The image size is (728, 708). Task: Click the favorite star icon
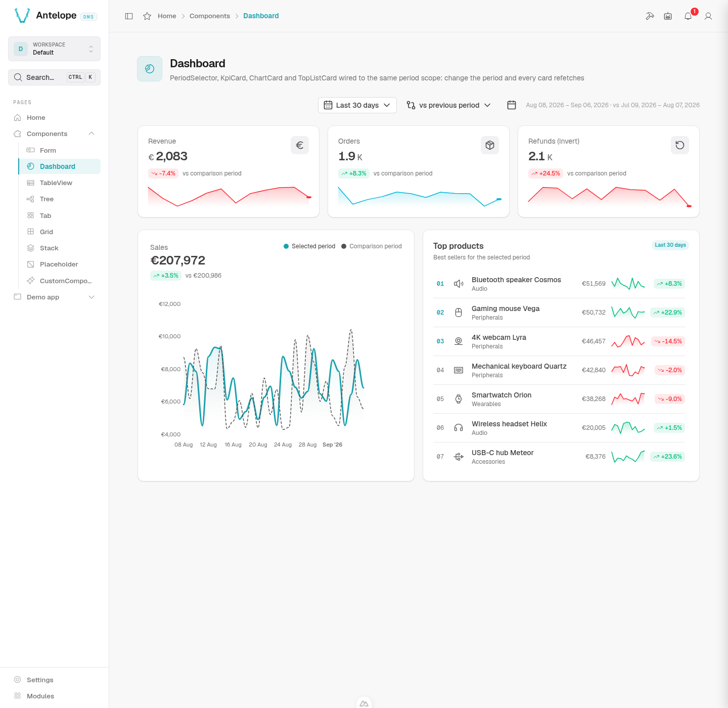coord(147,16)
